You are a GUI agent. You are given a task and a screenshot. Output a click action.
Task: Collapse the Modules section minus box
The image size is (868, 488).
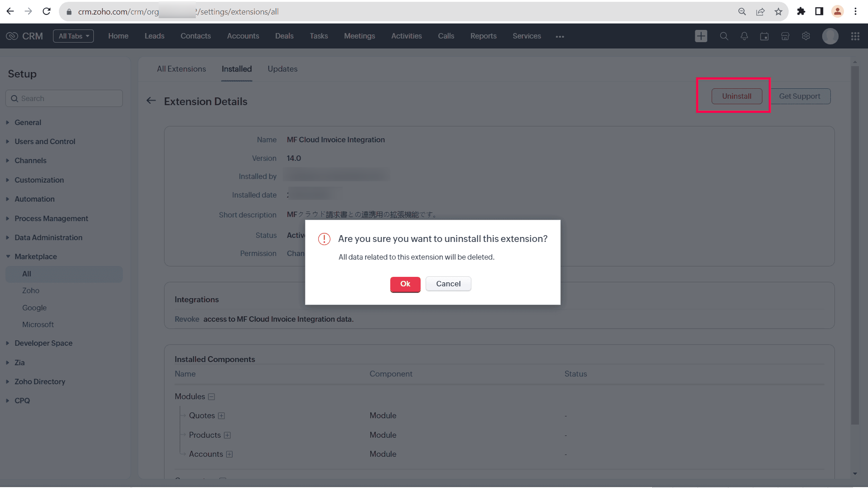click(x=211, y=397)
